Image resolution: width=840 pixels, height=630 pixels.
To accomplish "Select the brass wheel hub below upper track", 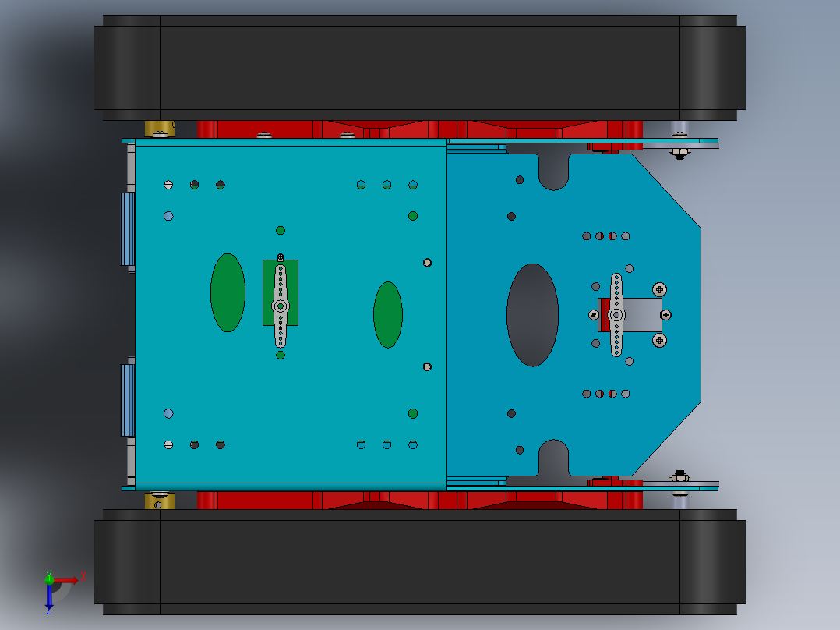I will pos(160,129).
